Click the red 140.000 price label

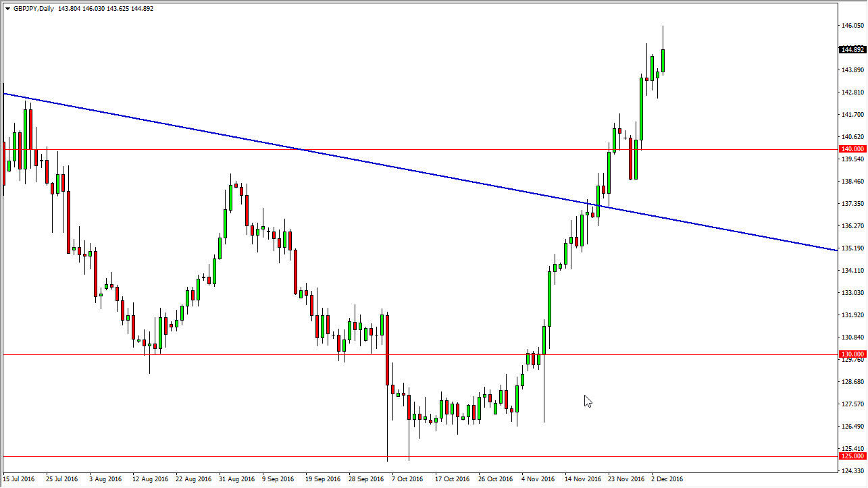click(852, 149)
